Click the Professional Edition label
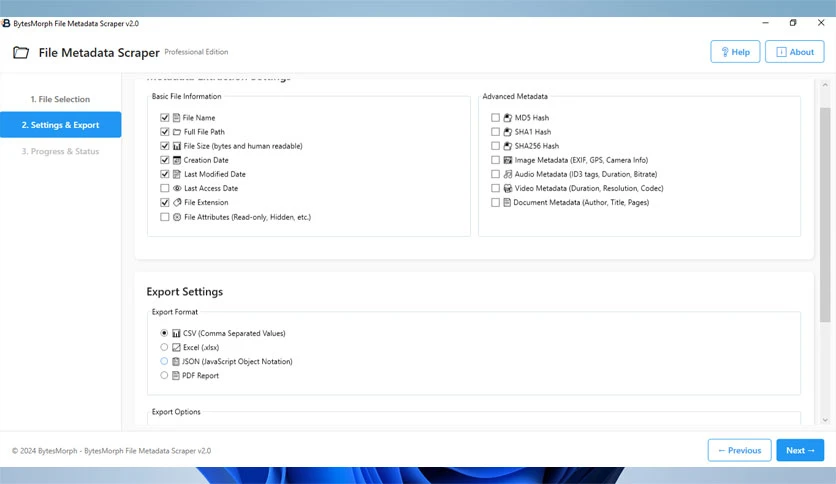 click(196, 52)
